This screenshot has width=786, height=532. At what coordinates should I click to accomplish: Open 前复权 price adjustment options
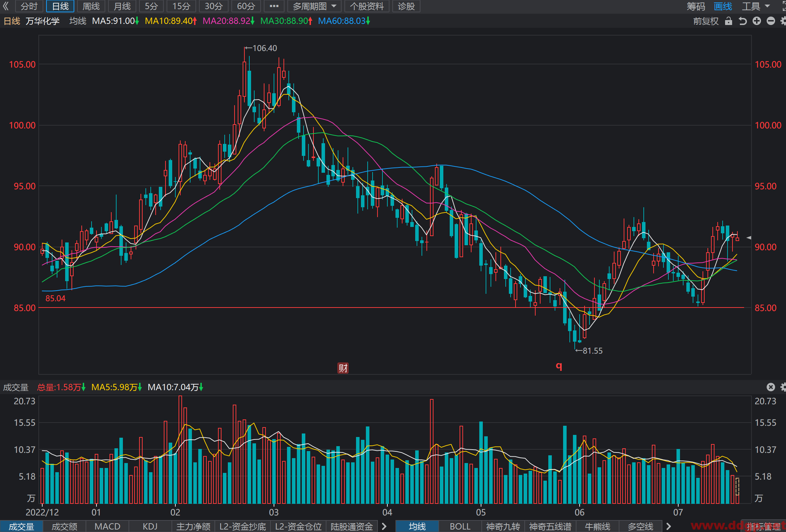(x=706, y=21)
